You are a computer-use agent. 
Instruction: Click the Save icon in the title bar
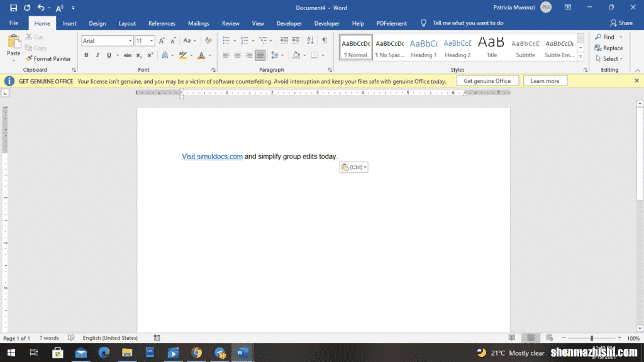point(13,8)
